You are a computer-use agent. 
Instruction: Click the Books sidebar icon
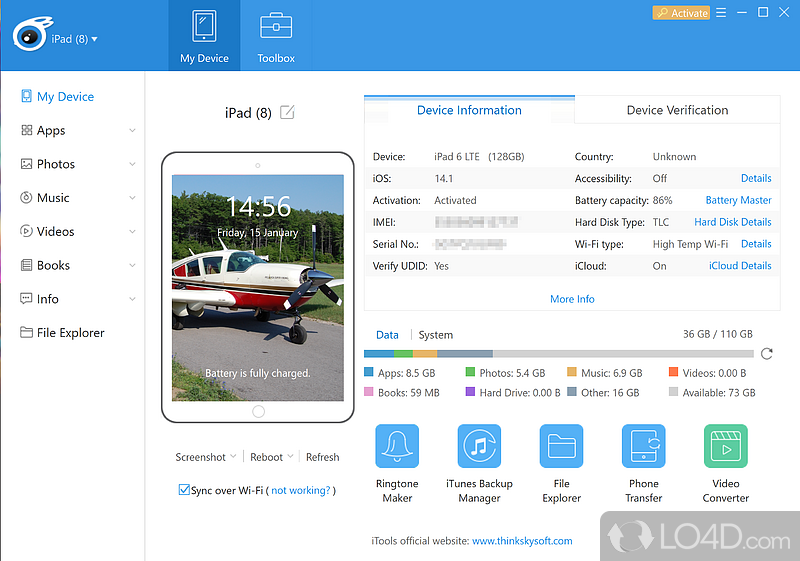coord(27,265)
